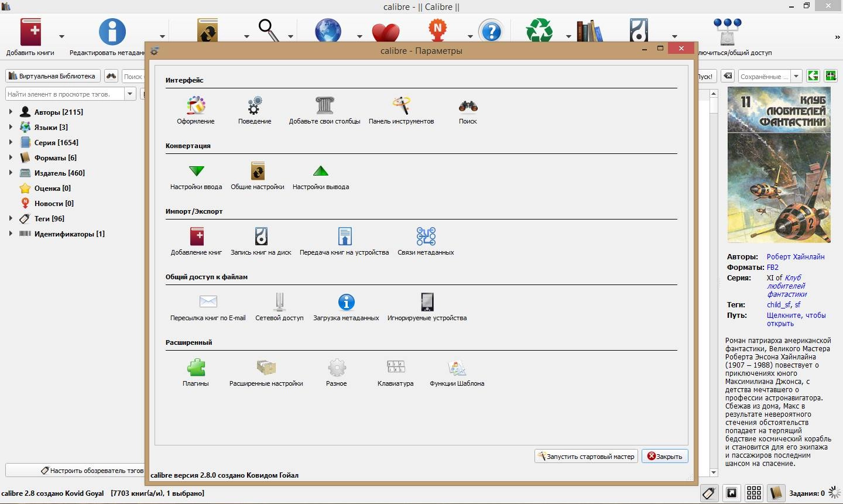843x504 pixels.
Task: Click the help question mark toolbar icon
Action: (x=491, y=30)
